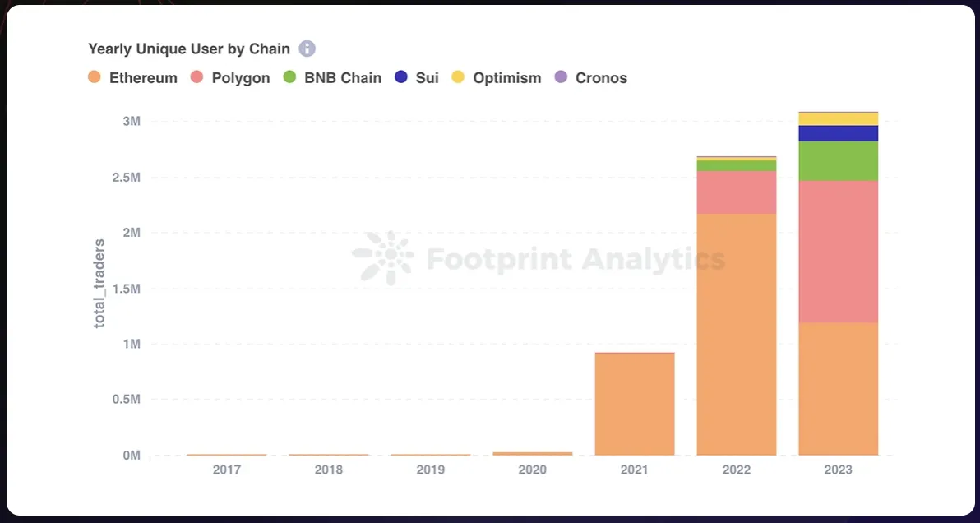Screen dimensions: 980x523
Task: Hide the BNB Chain legend series
Action: (332, 78)
